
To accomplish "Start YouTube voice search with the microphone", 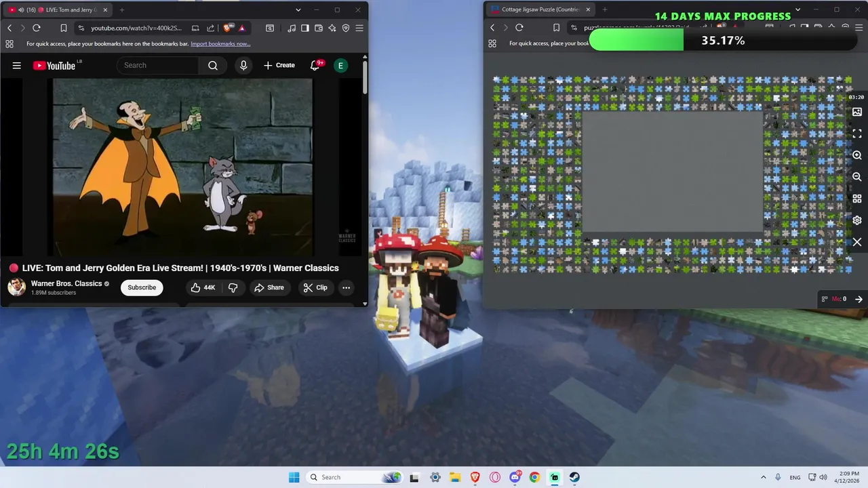I will pos(243,65).
